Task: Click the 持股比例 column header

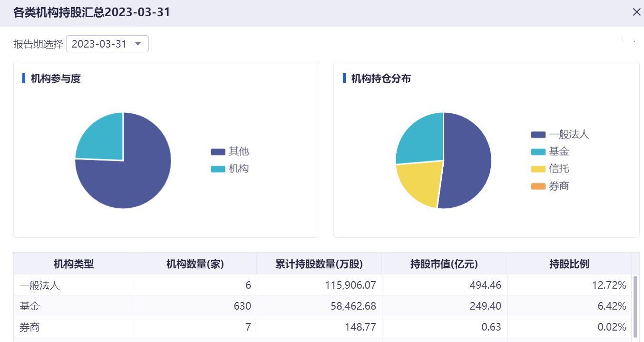Action: coord(569,264)
